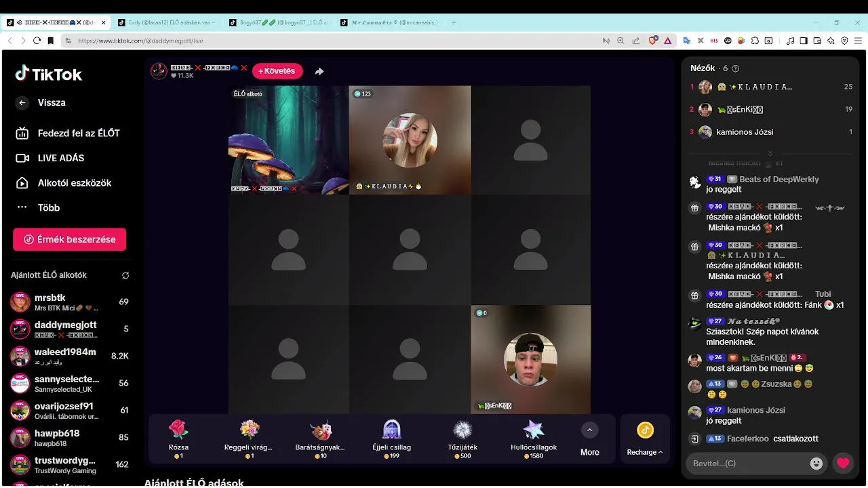Send the Barátságnyaklánc gift
The image size is (868, 488).
(x=320, y=439)
